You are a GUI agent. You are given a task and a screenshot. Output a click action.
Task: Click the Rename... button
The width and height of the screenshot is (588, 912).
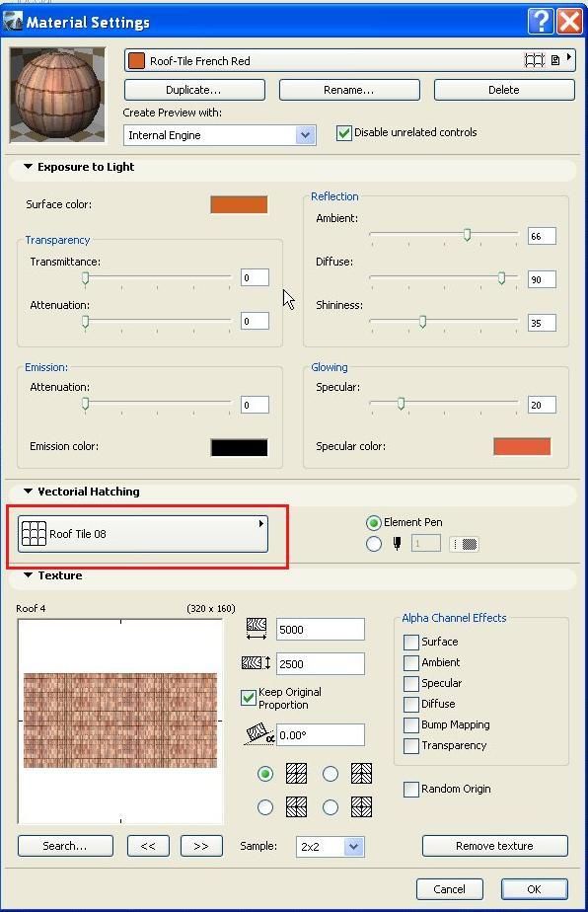(x=349, y=90)
